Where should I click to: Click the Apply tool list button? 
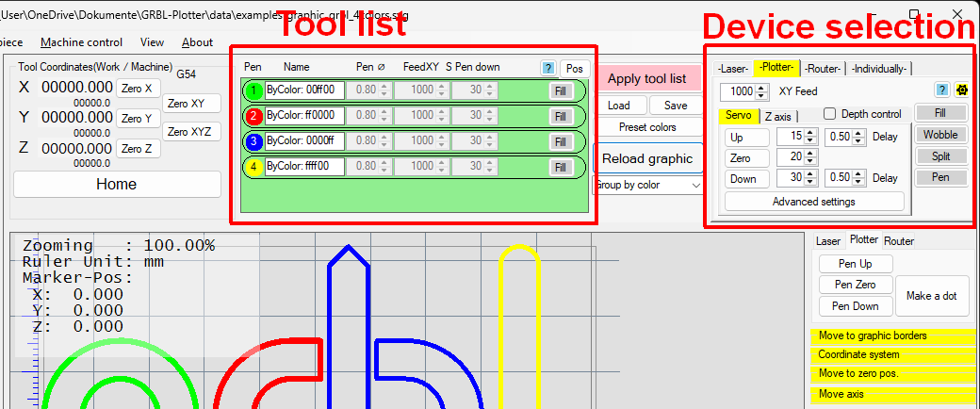646,79
